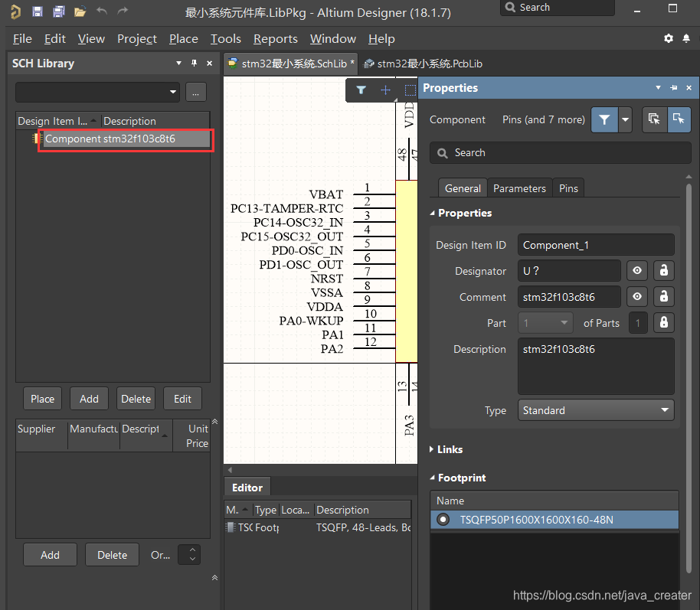Open the Tools menu
The image size is (700, 610).
(x=225, y=39)
